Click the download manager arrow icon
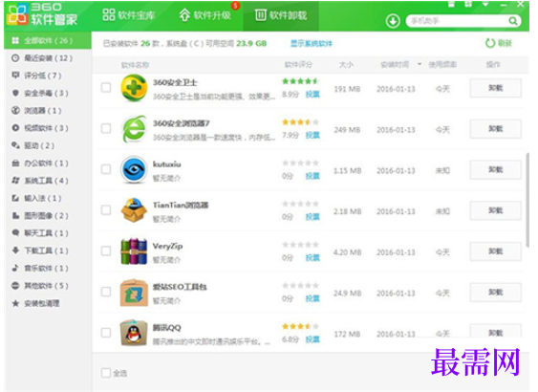538x392 pixels. 393,21
